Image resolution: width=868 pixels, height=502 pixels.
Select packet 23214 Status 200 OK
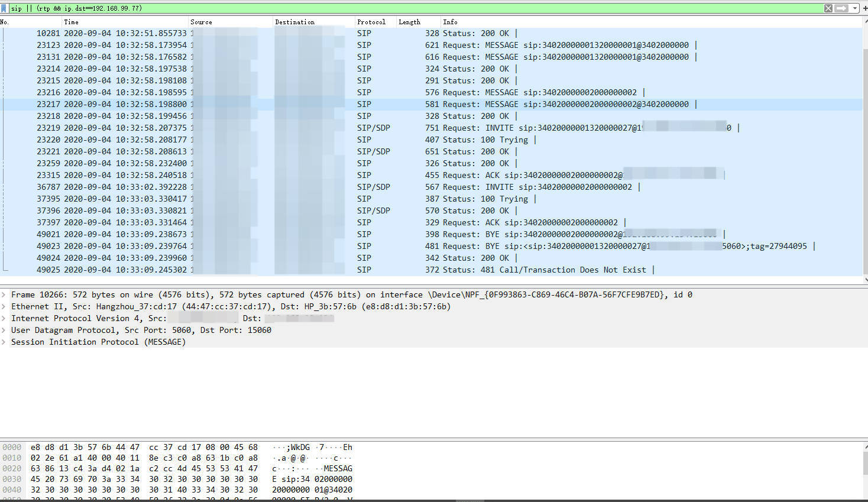(431, 69)
